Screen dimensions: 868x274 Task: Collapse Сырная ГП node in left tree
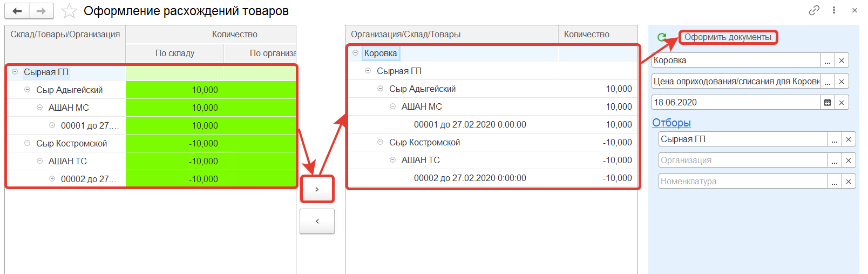point(15,72)
